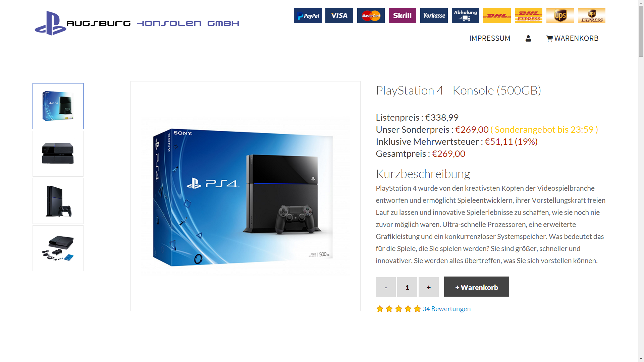The width and height of the screenshot is (644, 362).
Task: Show the PS4 console front thumbnail
Action: coord(58,154)
